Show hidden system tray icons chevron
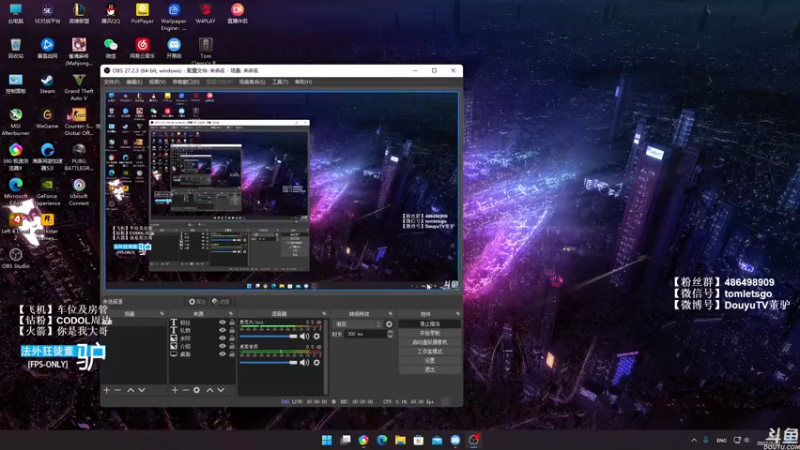The height and width of the screenshot is (450, 800). (694, 440)
